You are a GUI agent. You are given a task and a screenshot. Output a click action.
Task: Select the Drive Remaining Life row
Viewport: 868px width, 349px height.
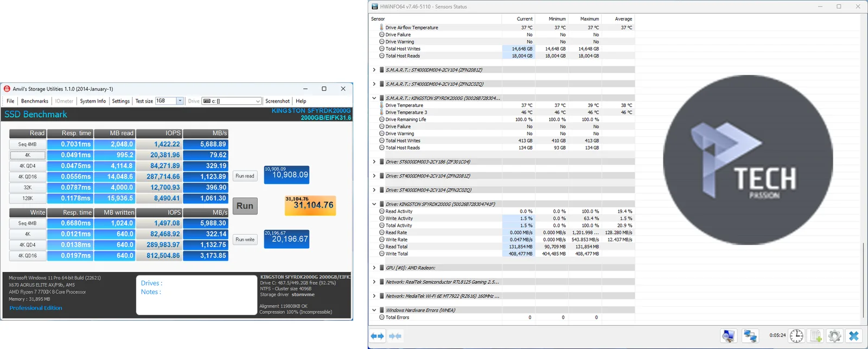pos(502,119)
